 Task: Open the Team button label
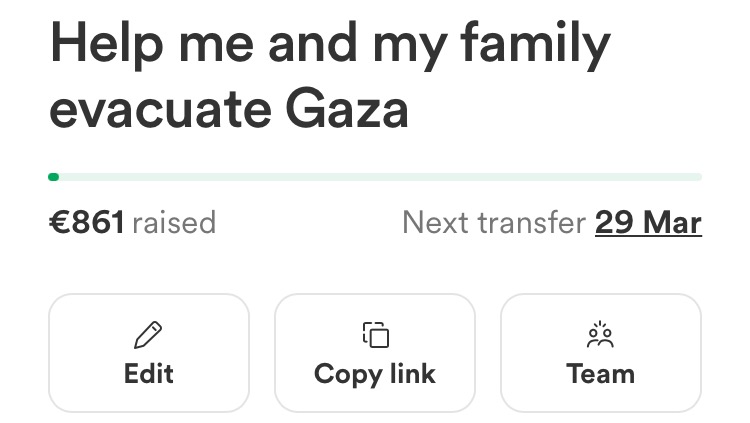(x=600, y=374)
